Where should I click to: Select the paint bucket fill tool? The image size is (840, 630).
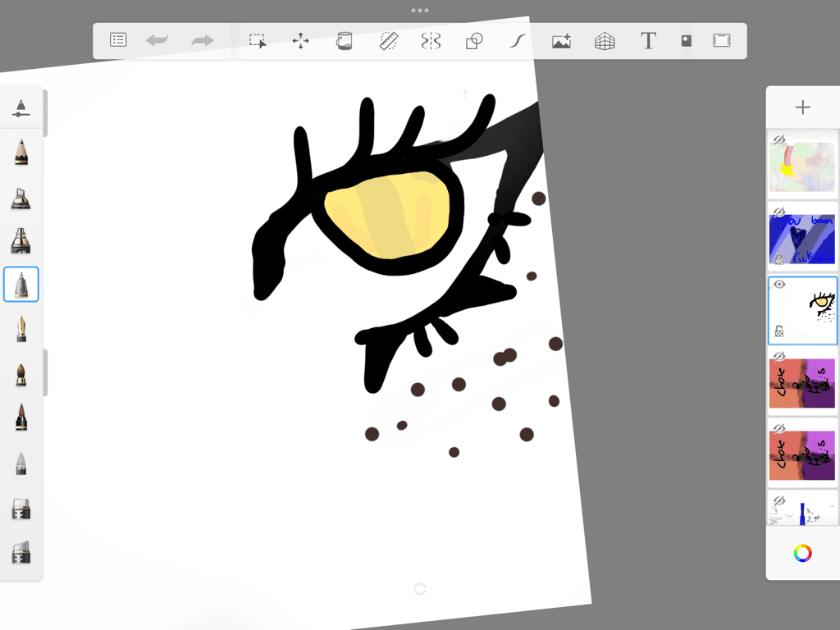(345, 41)
